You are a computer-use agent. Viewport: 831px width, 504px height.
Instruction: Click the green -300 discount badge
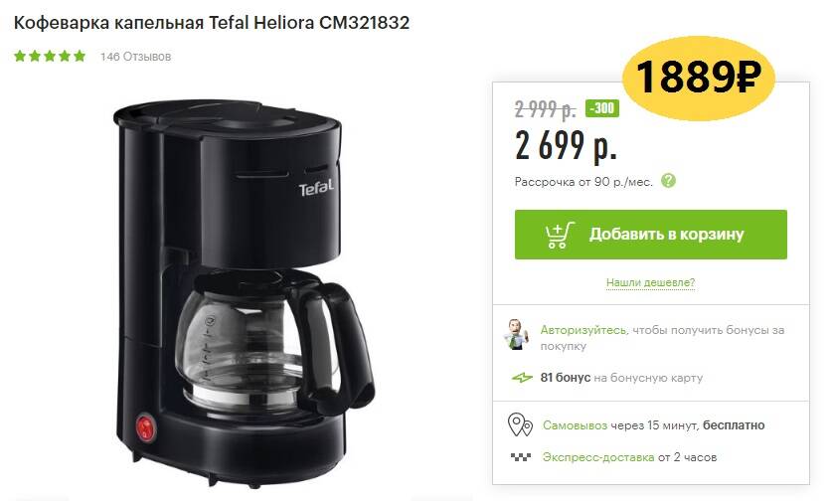coord(602,108)
